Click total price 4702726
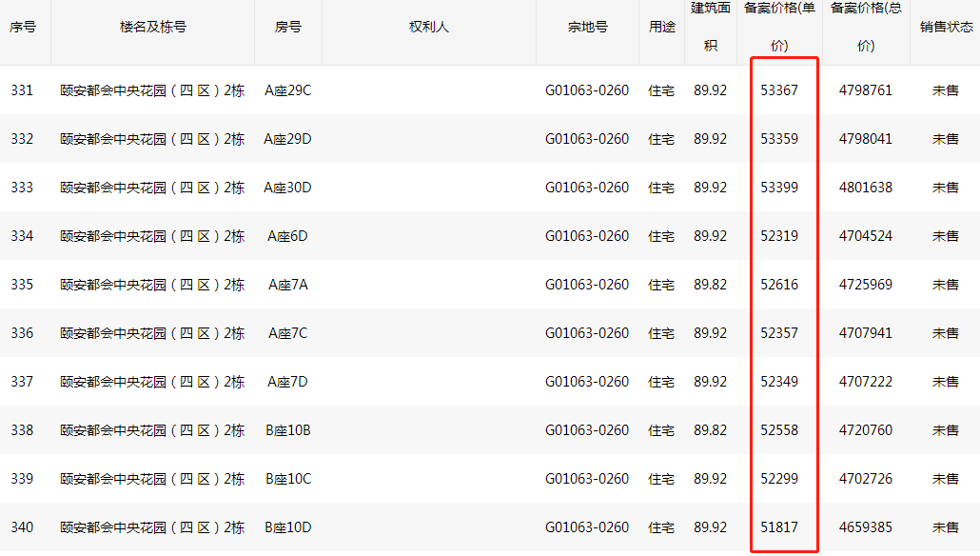Screen dimensions: 980x556 (x=866, y=479)
